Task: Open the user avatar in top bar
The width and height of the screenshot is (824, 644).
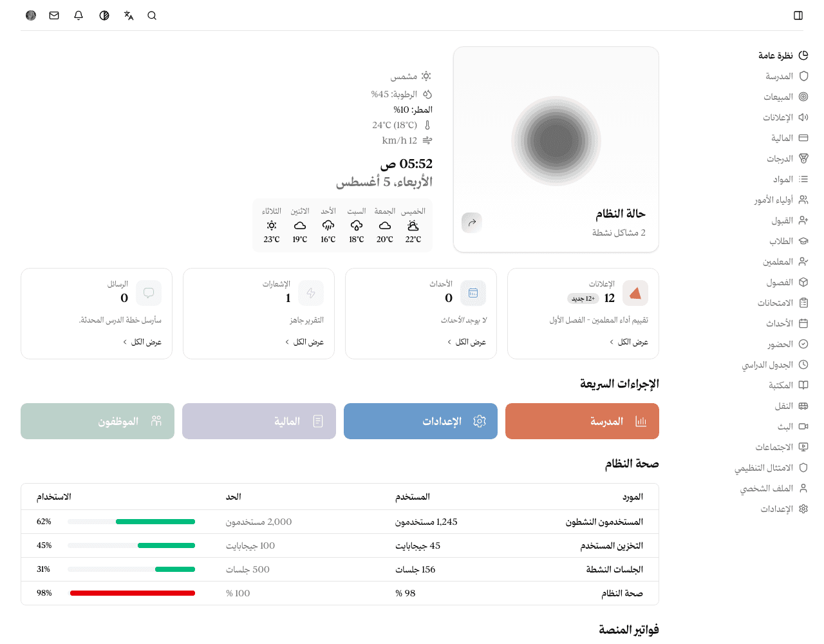Action: coord(31,15)
